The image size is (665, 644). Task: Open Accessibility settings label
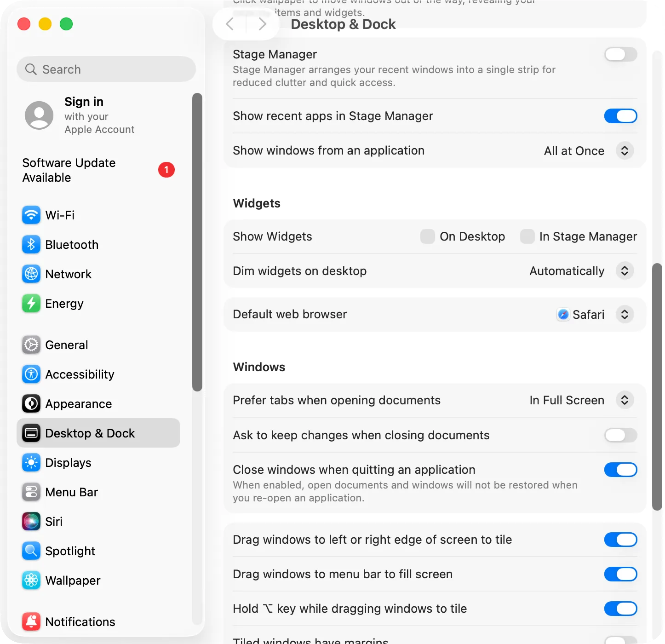pos(80,374)
